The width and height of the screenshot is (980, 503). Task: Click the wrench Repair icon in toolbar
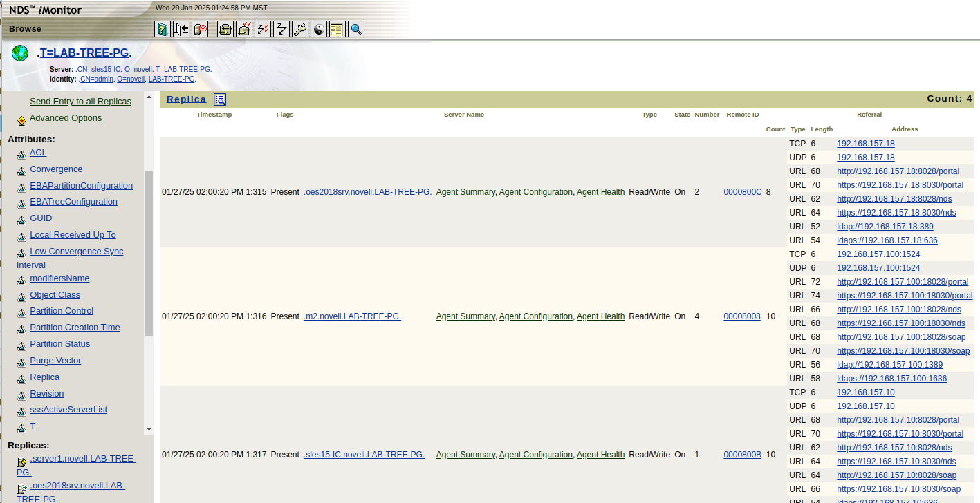(300, 29)
